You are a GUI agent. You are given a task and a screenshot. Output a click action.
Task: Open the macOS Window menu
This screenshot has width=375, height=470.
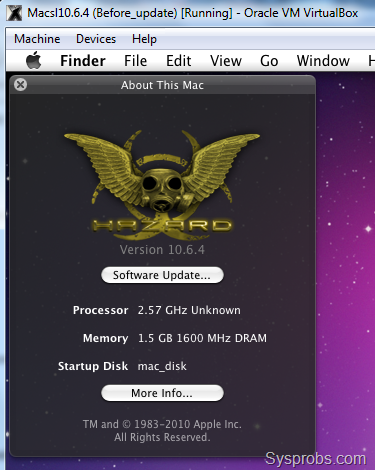pyautogui.click(x=323, y=61)
